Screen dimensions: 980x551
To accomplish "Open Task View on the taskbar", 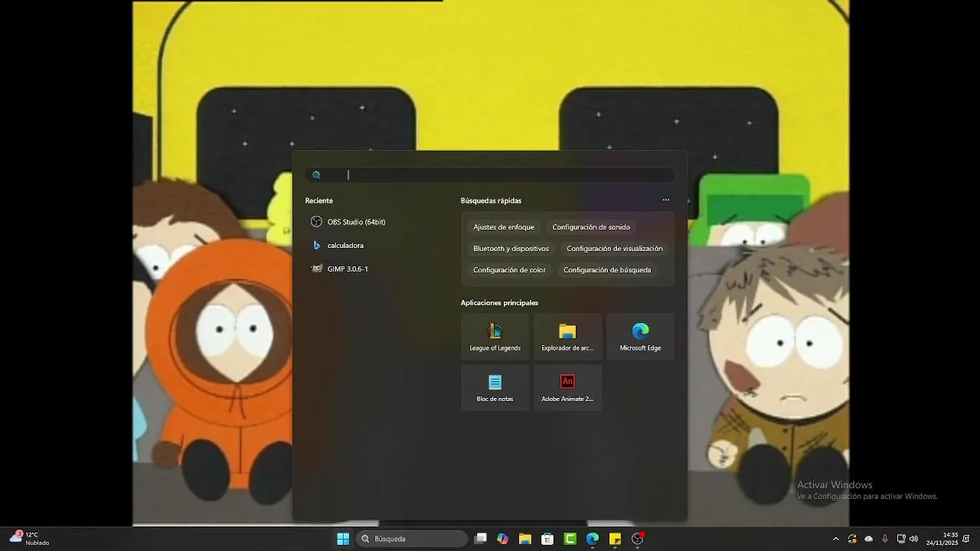I will 480,539.
